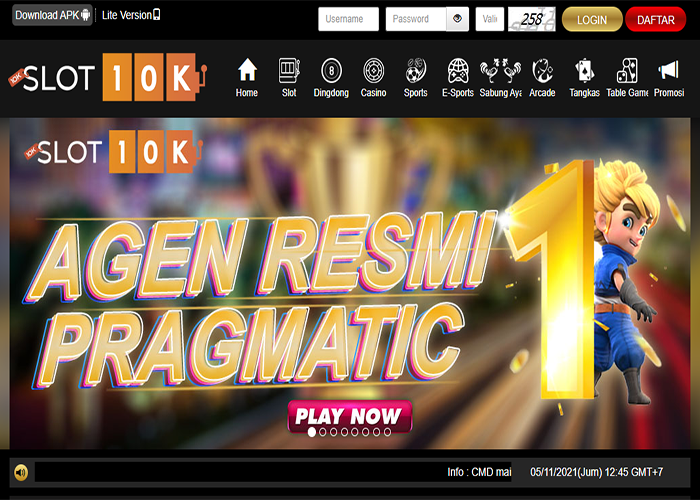This screenshot has height=500, width=700.
Task: Select the first banner slide dot
Action: [x=312, y=432]
